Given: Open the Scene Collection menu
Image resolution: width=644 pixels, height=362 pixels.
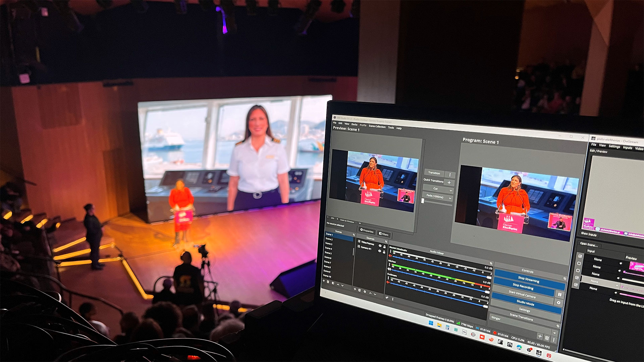Looking at the screenshot, I should [377, 126].
